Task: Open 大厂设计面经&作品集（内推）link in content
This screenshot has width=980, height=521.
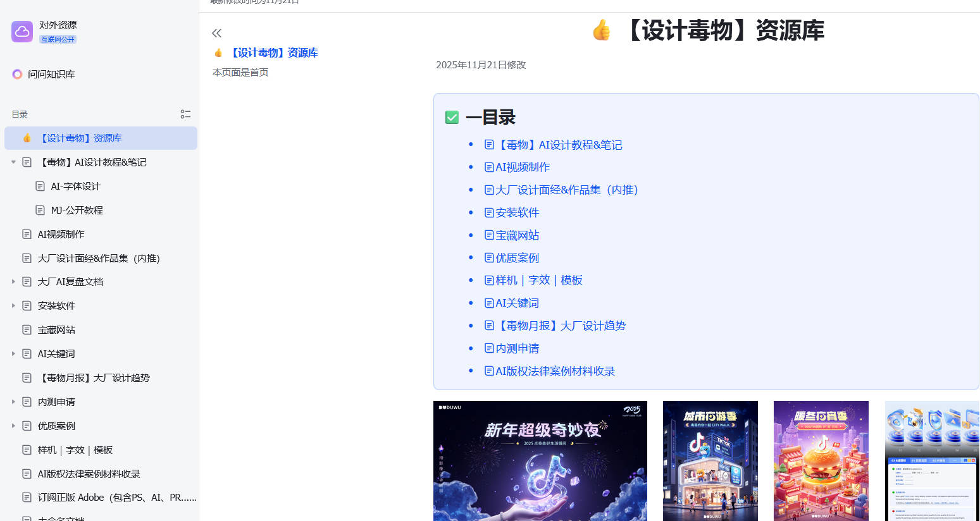Action: [564, 190]
